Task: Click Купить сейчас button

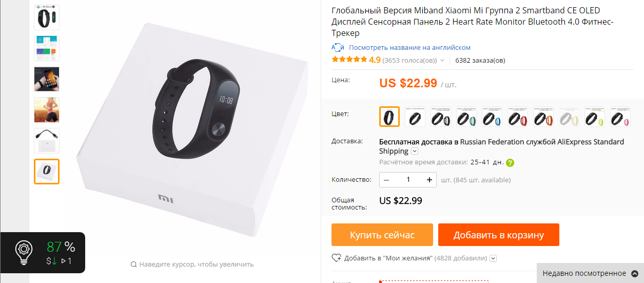Action: tap(382, 235)
